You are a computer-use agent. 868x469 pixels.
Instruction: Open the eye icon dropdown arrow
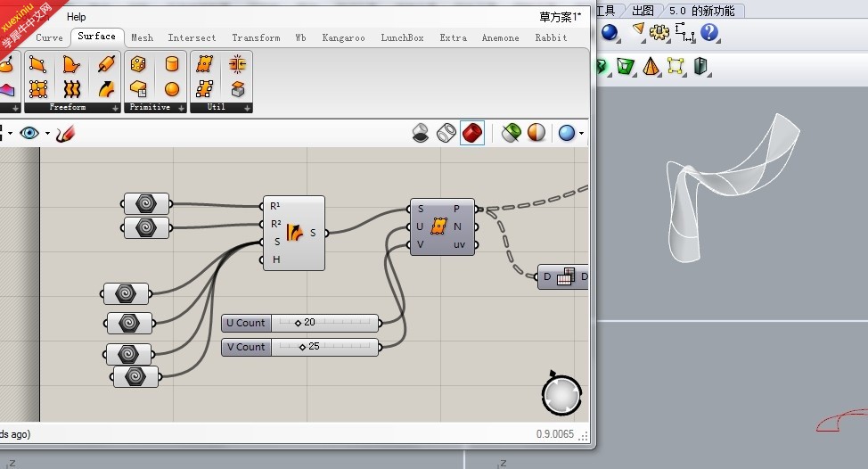47,134
